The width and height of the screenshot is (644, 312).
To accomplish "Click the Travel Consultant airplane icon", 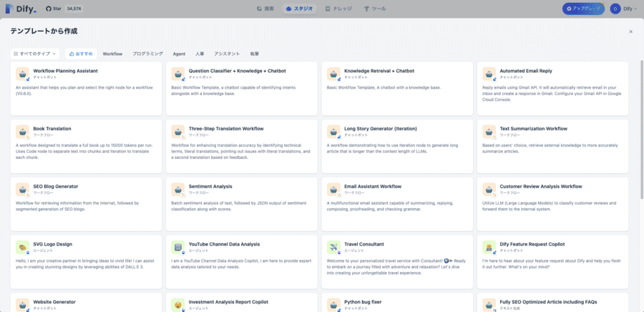I will pyautogui.click(x=333, y=247).
